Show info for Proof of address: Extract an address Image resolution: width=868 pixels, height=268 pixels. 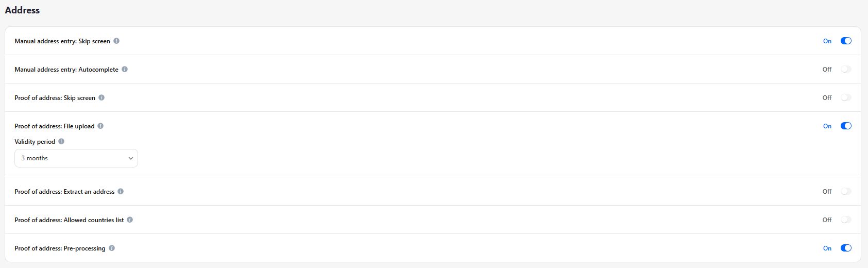121,192
